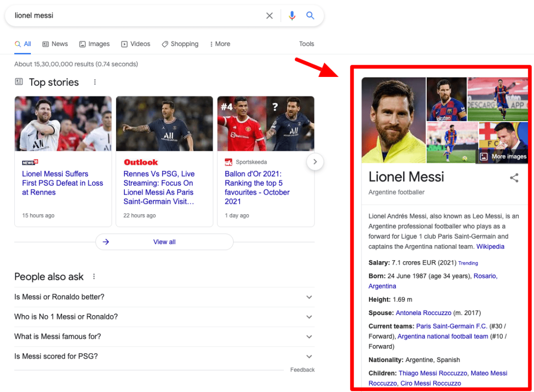The height and width of the screenshot is (392, 534).
Task: Open the Antonela Roccuzzo spouse link
Action: tap(423, 313)
